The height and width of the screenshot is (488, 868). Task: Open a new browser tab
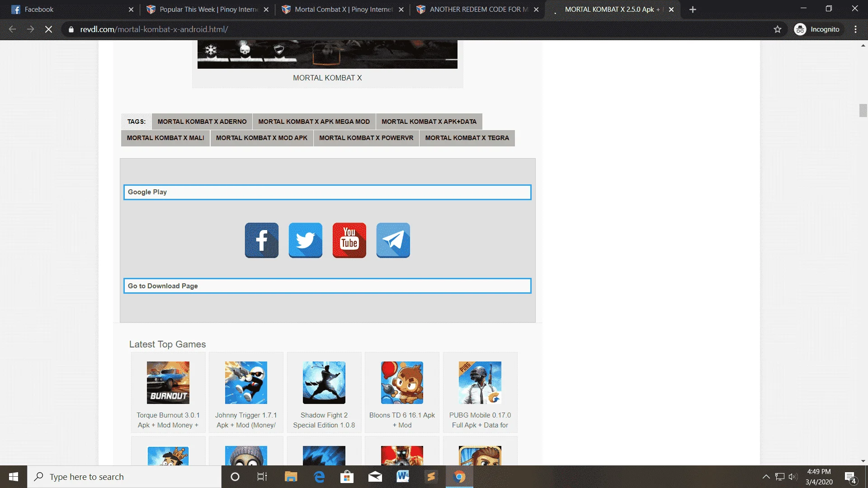click(693, 9)
